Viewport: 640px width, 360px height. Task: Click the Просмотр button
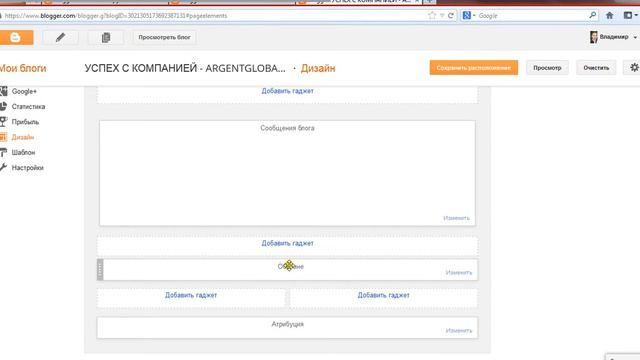click(547, 68)
